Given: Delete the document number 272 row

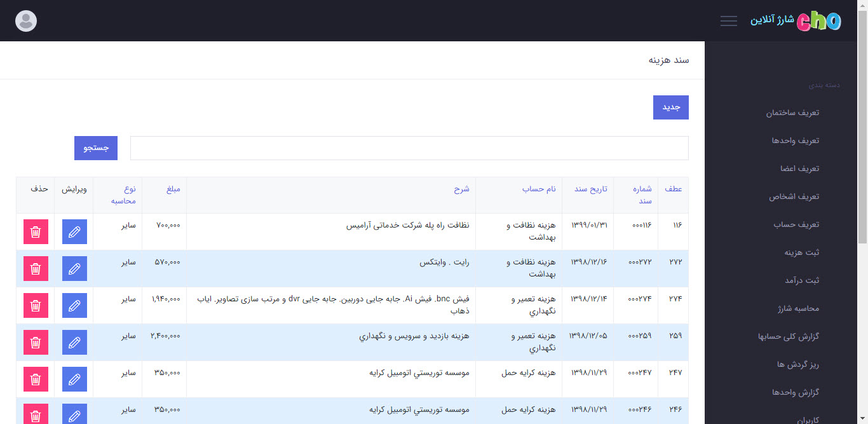Looking at the screenshot, I should [36, 268].
